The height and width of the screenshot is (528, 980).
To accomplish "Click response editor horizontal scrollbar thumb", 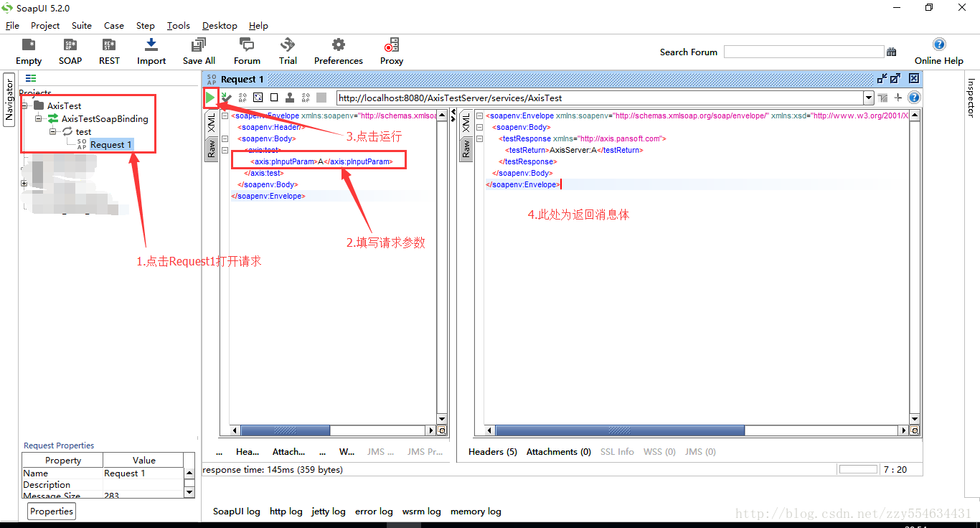I will pos(620,430).
